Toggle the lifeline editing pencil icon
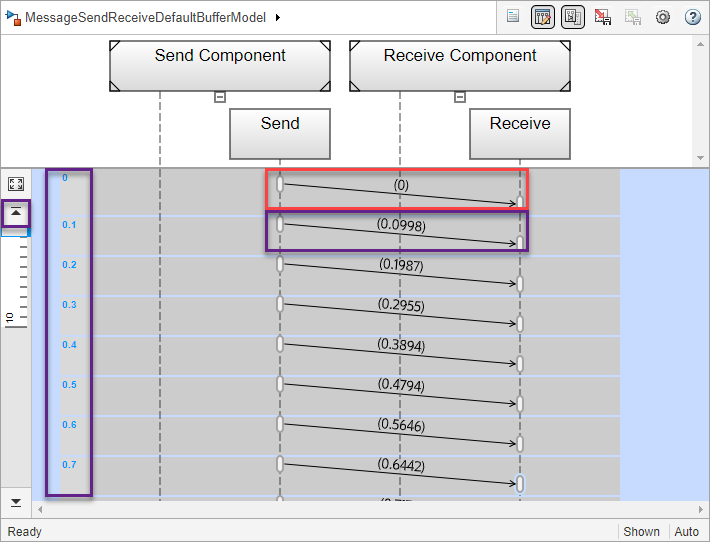Viewport: 710px width, 542px height. tap(542, 17)
